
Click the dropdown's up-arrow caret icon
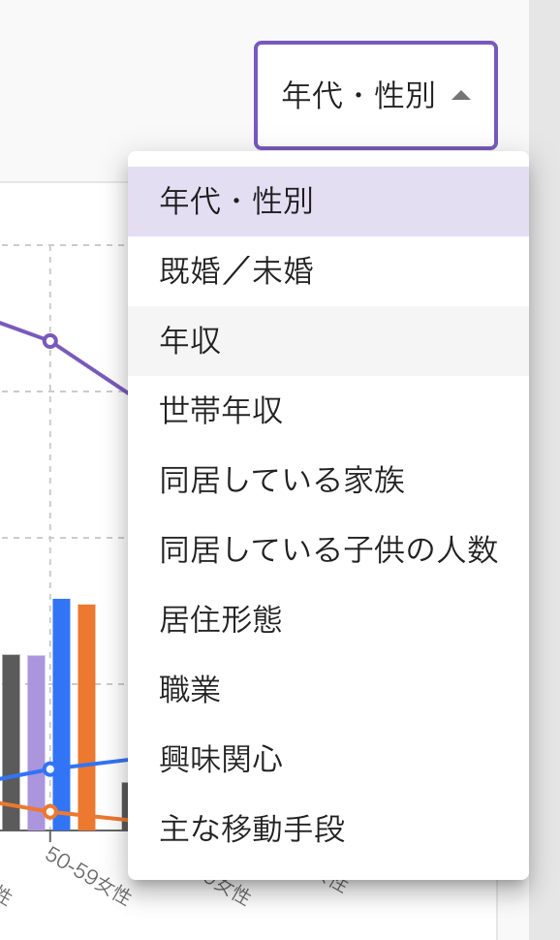pos(460,95)
